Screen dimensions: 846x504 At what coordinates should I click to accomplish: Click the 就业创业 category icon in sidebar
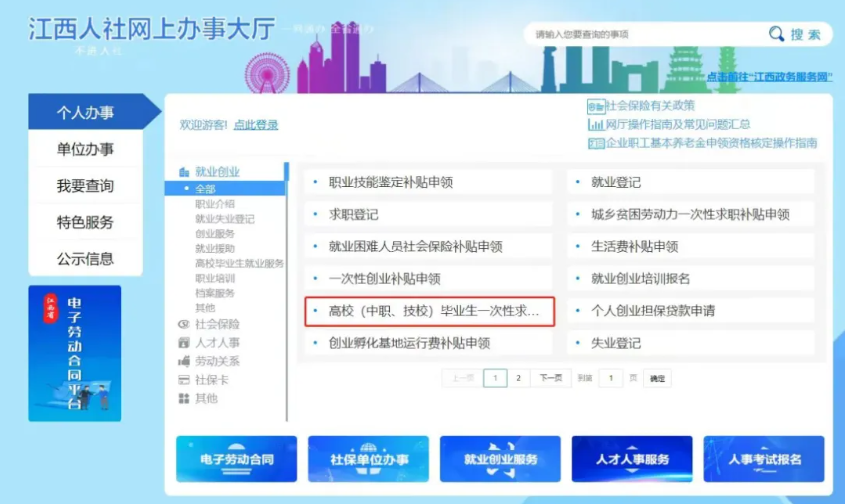point(183,172)
